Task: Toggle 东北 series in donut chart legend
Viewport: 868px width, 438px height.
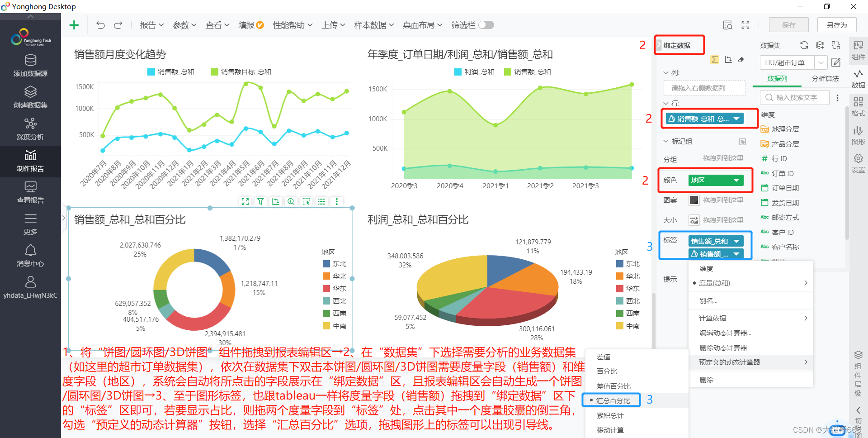Action: [335, 264]
